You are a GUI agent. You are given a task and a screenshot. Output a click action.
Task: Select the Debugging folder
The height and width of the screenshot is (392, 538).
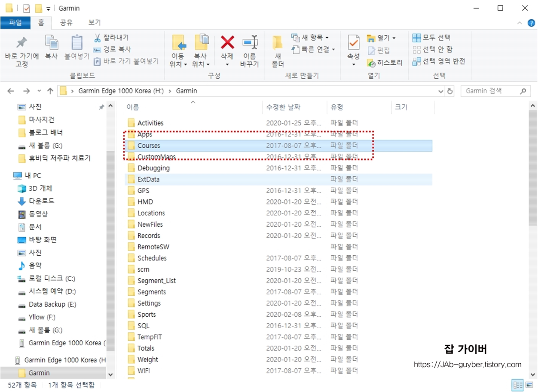point(278,168)
